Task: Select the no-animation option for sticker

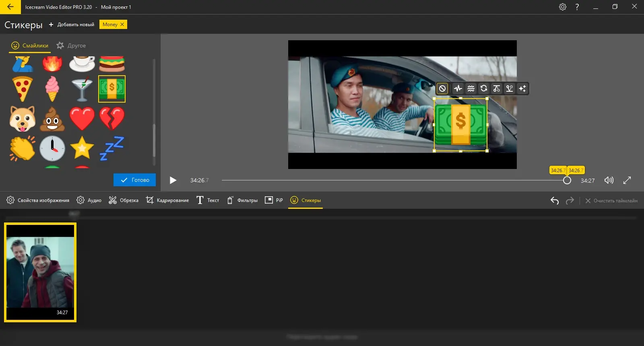Action: click(x=442, y=89)
